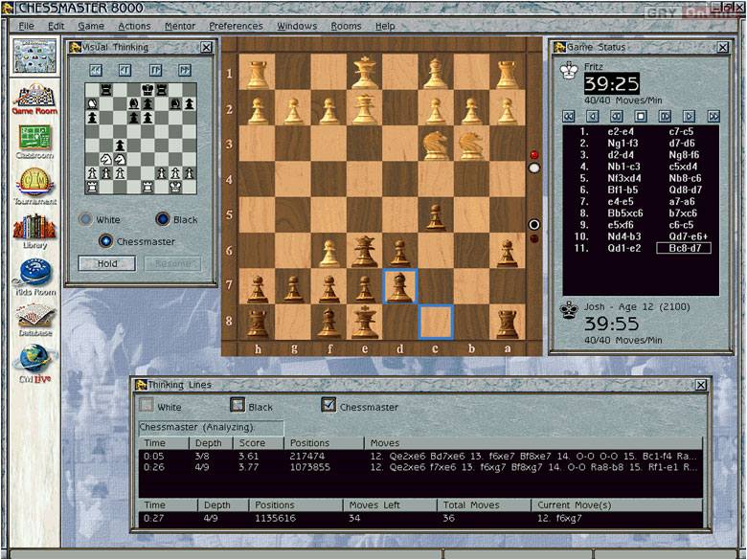Open the Classroom sidebar icon
The width and height of the screenshot is (747, 560).
[34, 142]
